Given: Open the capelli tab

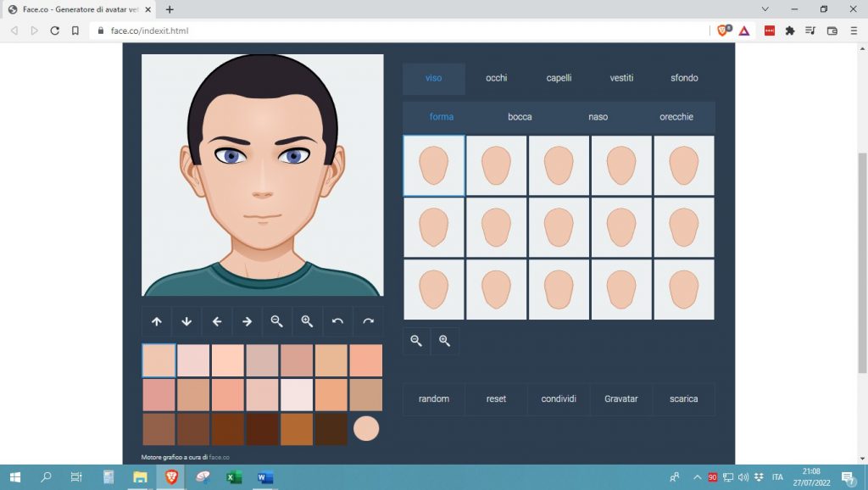Looking at the screenshot, I should [x=559, y=78].
